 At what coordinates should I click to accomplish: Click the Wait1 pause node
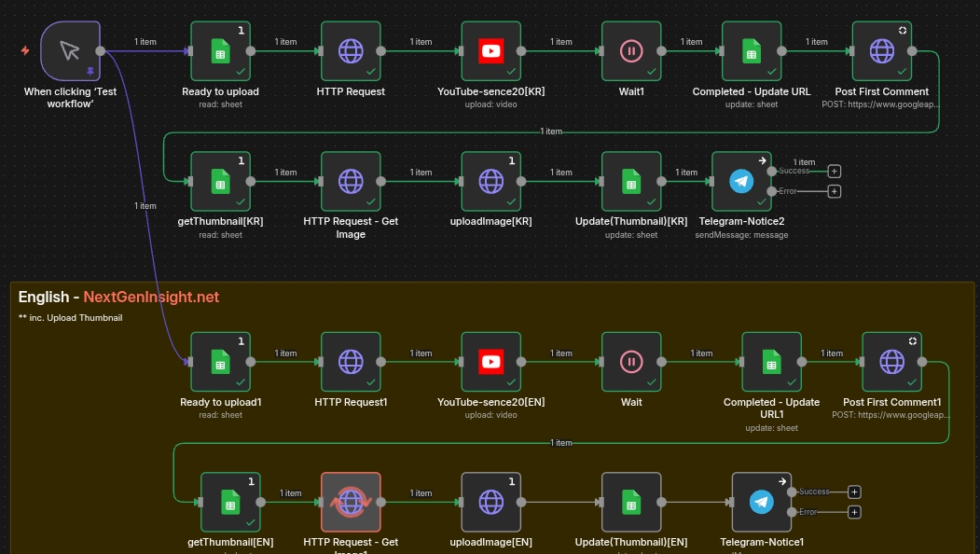pyautogui.click(x=630, y=51)
